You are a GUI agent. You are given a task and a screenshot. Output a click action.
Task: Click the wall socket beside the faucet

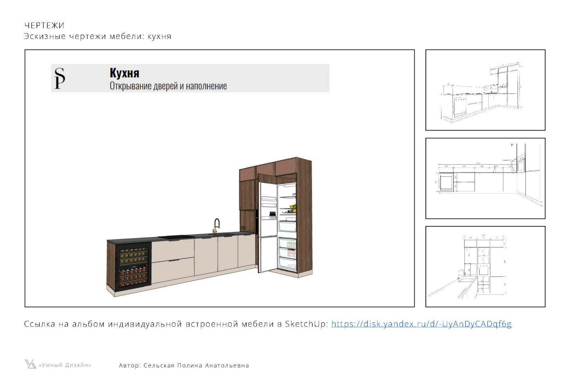[243, 228]
